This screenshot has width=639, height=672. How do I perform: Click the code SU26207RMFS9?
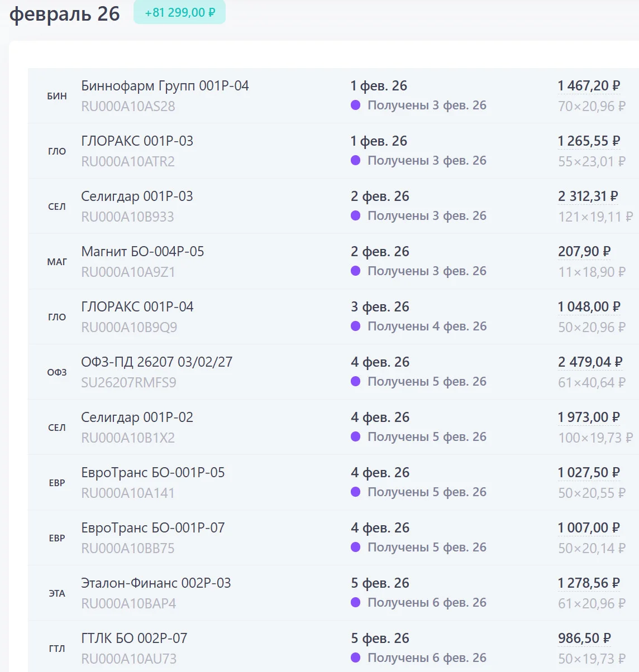click(x=128, y=382)
